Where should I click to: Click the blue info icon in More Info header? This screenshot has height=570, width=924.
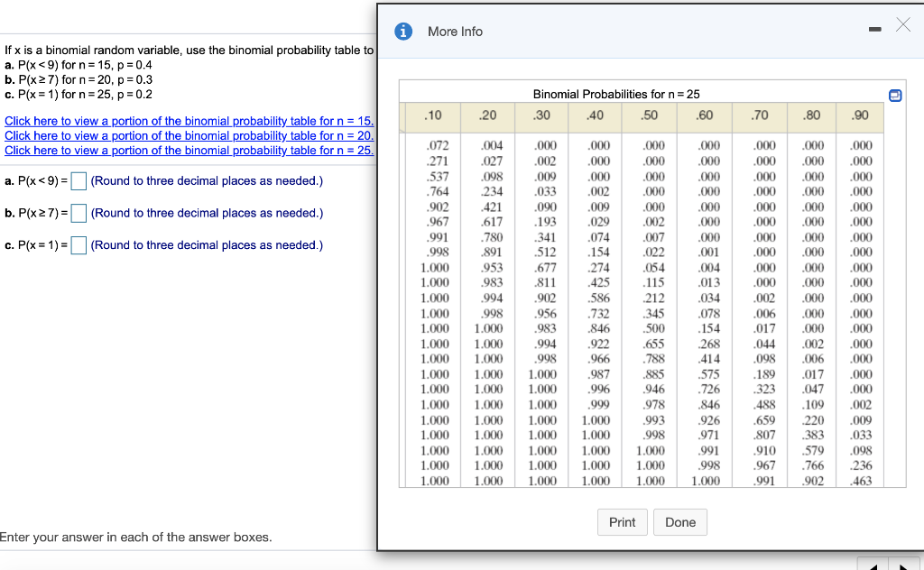[x=403, y=31]
